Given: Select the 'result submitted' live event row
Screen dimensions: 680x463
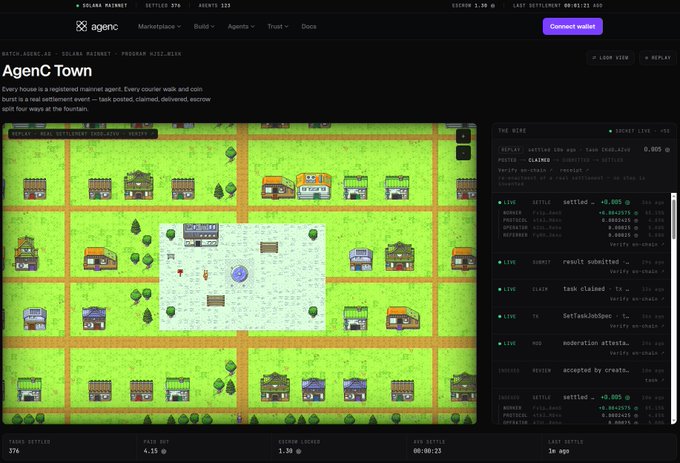Looking at the screenshot, I should point(582,266).
